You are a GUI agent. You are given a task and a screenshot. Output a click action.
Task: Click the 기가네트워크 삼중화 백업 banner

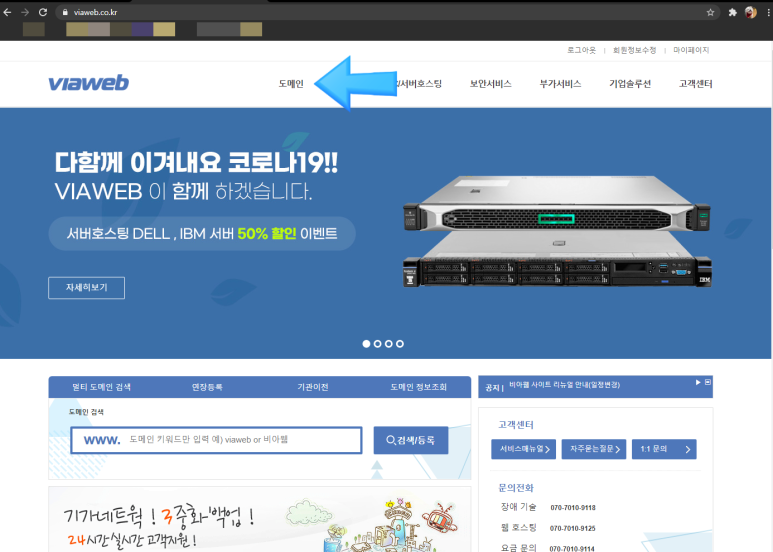click(x=260, y=519)
